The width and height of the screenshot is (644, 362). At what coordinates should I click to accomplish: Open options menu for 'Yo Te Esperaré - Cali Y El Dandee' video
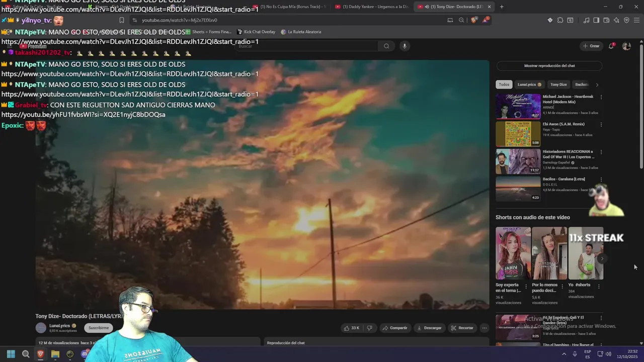(601, 318)
